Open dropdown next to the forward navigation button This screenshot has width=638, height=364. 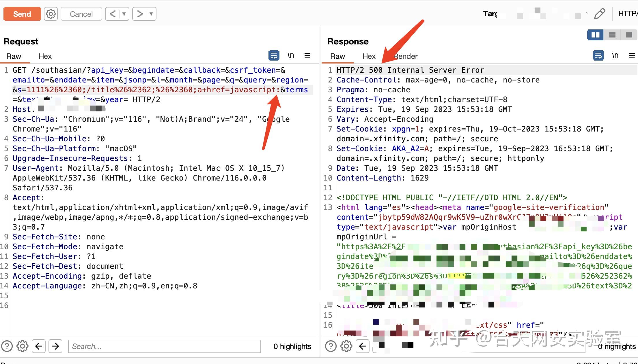pos(151,14)
